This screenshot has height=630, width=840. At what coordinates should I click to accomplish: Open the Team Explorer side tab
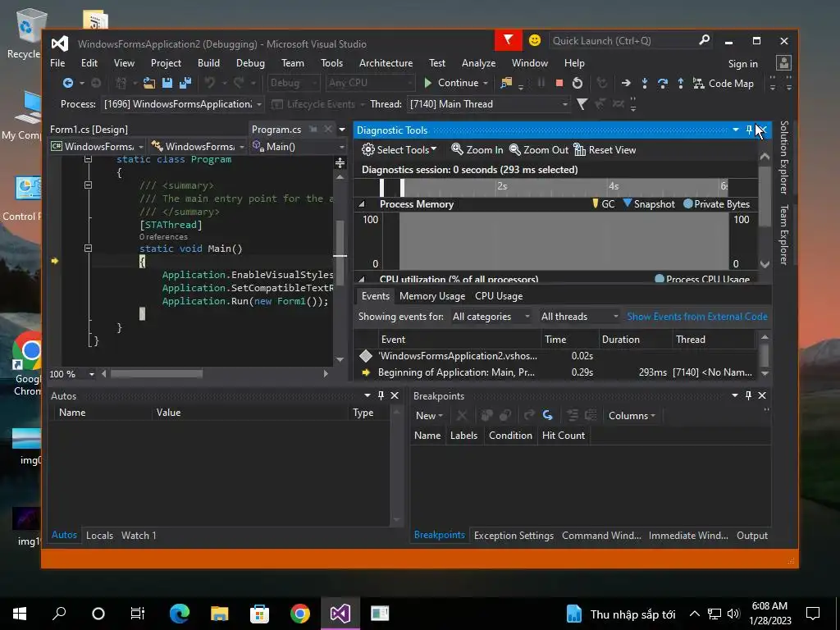[783, 235]
